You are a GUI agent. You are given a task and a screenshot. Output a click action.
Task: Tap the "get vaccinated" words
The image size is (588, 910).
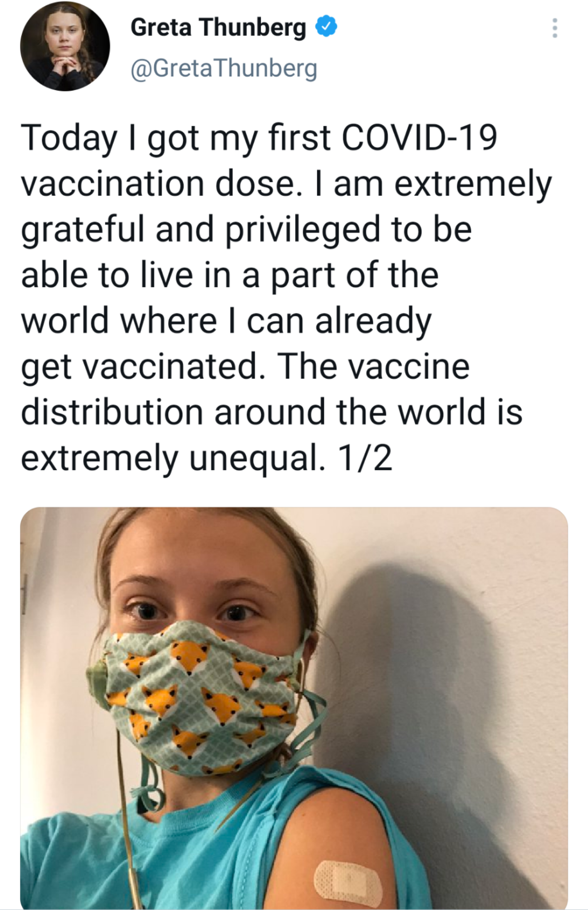pyautogui.click(x=140, y=367)
